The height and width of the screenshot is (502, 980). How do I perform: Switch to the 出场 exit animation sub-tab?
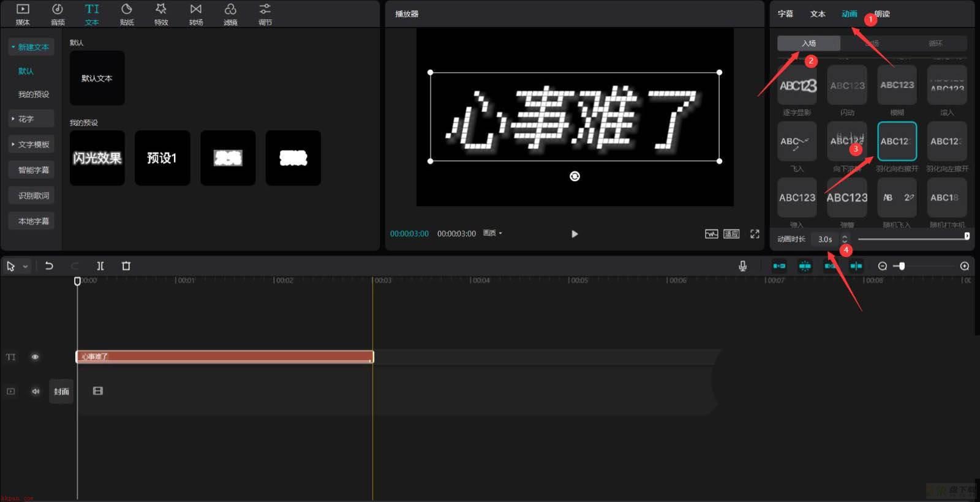872,43
